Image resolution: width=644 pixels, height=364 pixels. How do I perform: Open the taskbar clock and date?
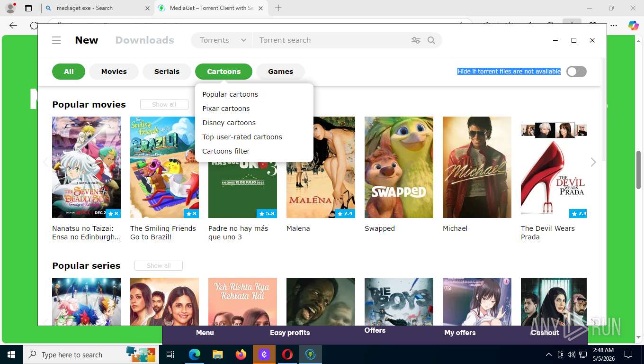603,355
